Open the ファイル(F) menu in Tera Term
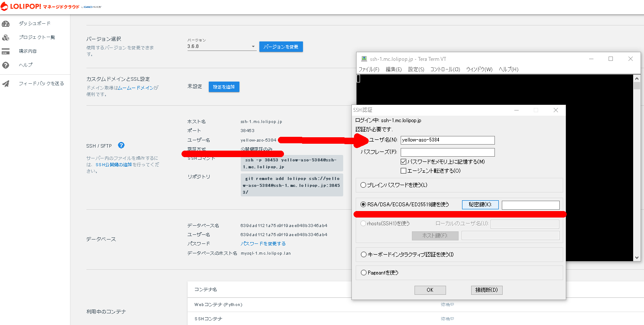Image resolution: width=644 pixels, height=325 pixels. pyautogui.click(x=369, y=69)
